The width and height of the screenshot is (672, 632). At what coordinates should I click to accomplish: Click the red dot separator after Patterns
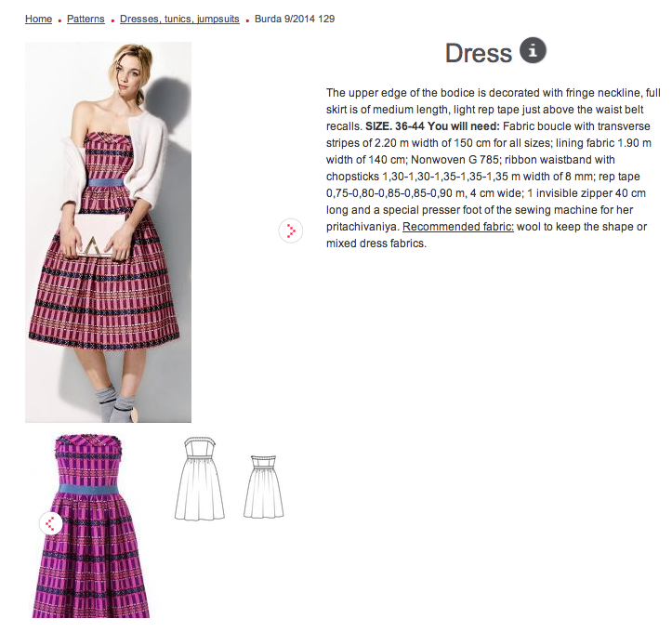tap(112, 20)
